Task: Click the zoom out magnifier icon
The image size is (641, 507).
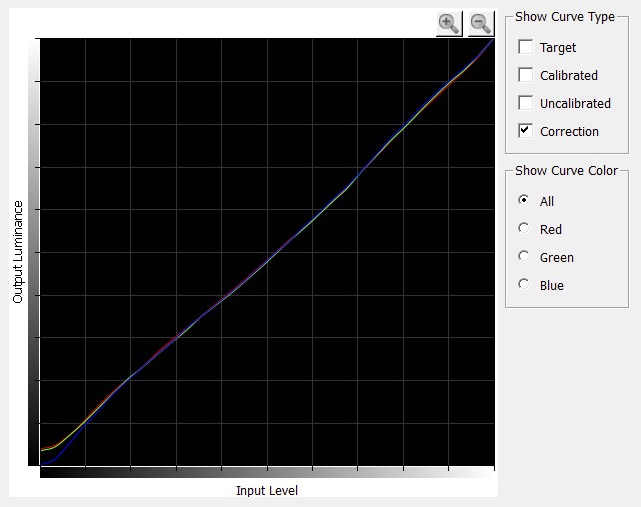Action: (480, 23)
